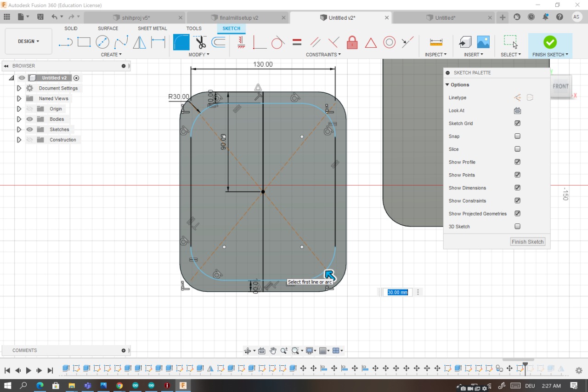588x392 pixels.
Task: Choose the 2-Point Rectangle tool
Action: click(84, 42)
